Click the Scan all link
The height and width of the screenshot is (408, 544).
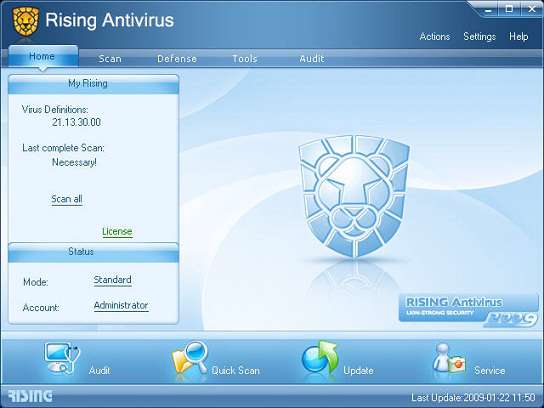(x=67, y=199)
